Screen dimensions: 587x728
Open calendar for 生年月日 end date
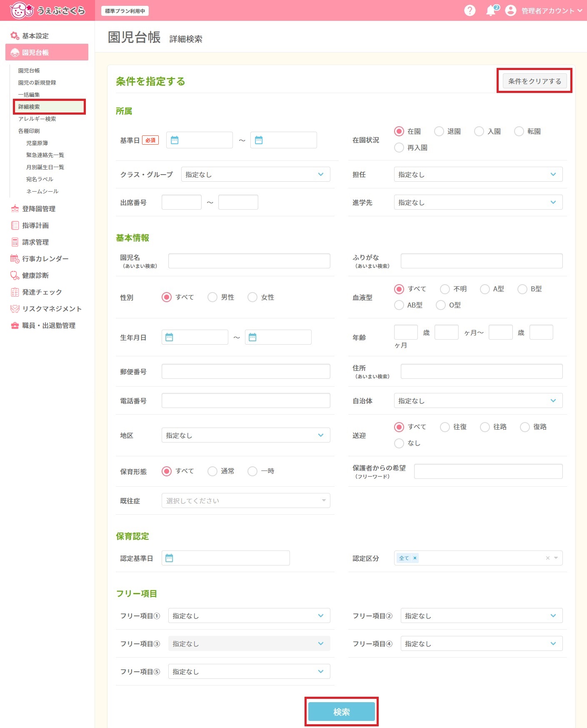[x=252, y=337]
